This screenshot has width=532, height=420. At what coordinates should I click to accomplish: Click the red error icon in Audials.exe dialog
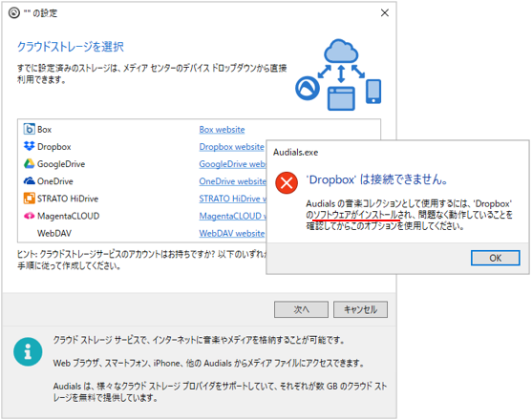(x=287, y=182)
